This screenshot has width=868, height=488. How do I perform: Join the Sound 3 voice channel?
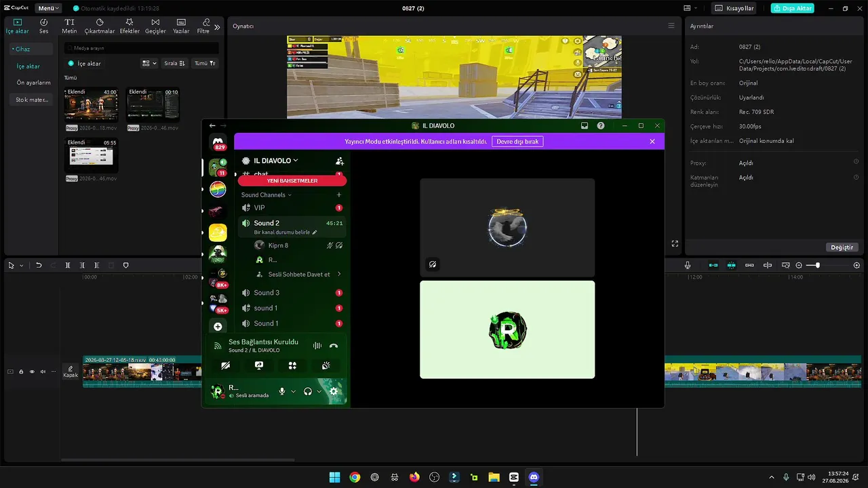click(x=291, y=293)
